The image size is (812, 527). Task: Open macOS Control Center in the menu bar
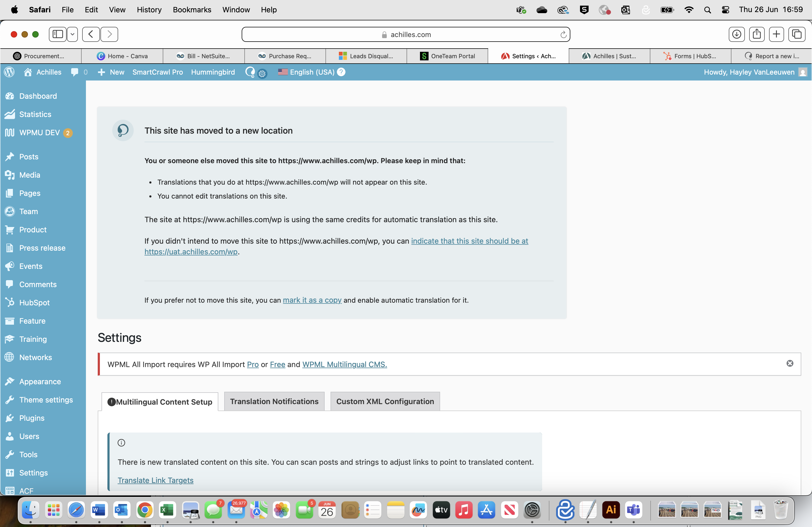[726, 10]
